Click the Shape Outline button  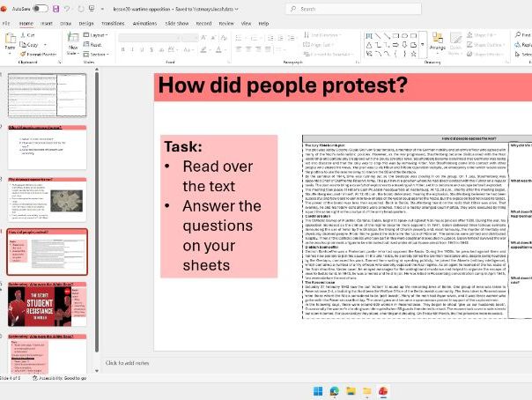point(485,44)
